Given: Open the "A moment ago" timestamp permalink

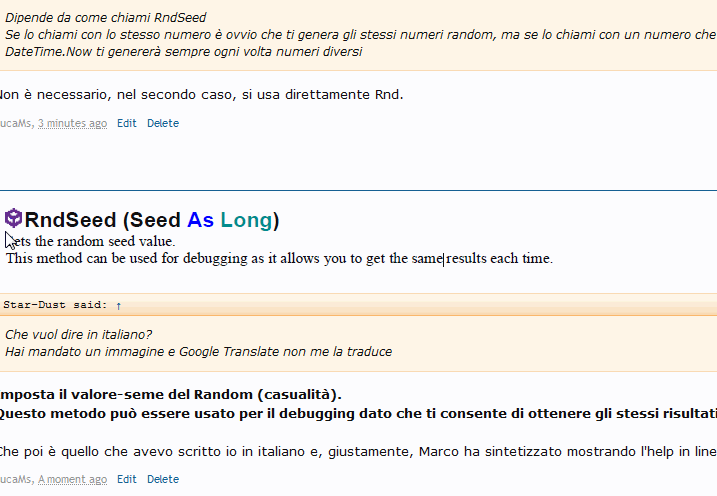Looking at the screenshot, I should (72, 479).
